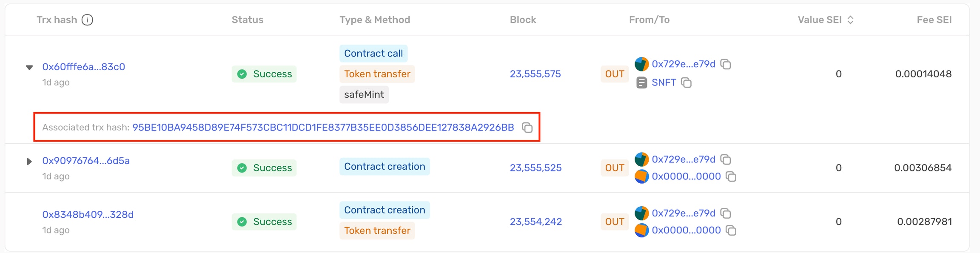Copy sender address in first row
The width and height of the screenshot is (980, 253).
tap(726, 64)
